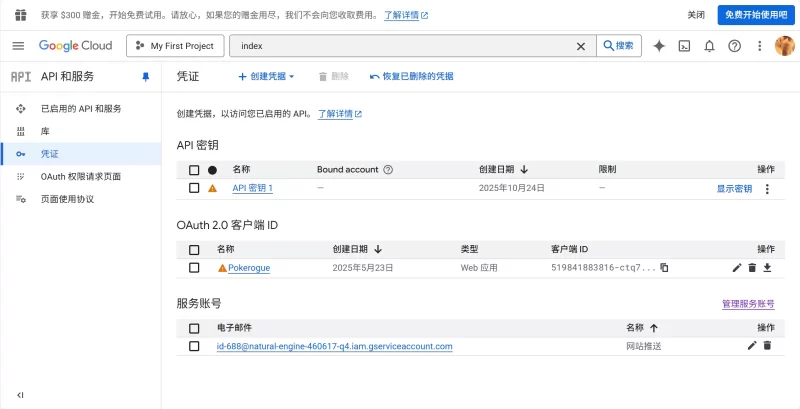Delete the service account row
The image size is (800, 409).
pyautogui.click(x=767, y=346)
